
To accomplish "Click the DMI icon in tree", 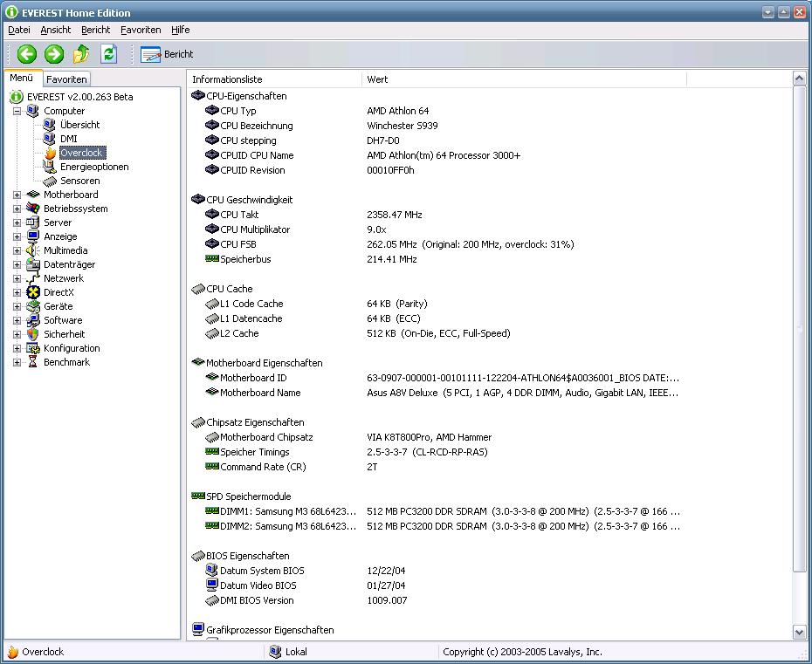I will coord(49,139).
